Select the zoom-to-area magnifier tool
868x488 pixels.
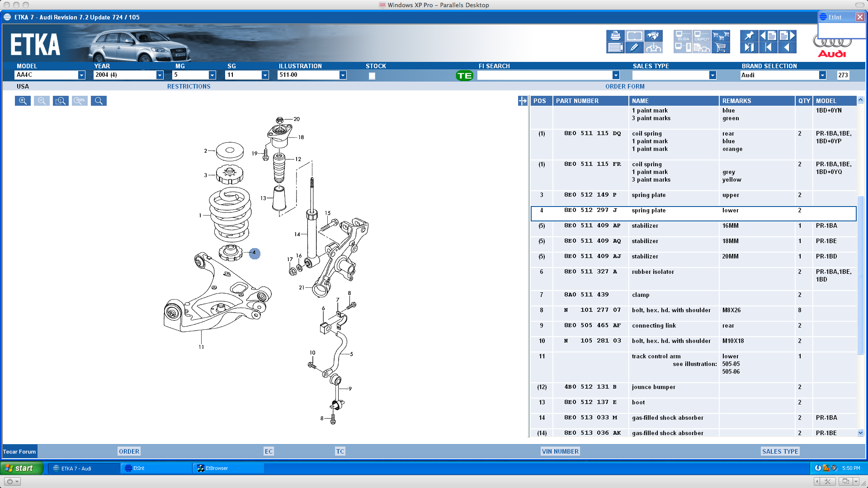click(61, 101)
